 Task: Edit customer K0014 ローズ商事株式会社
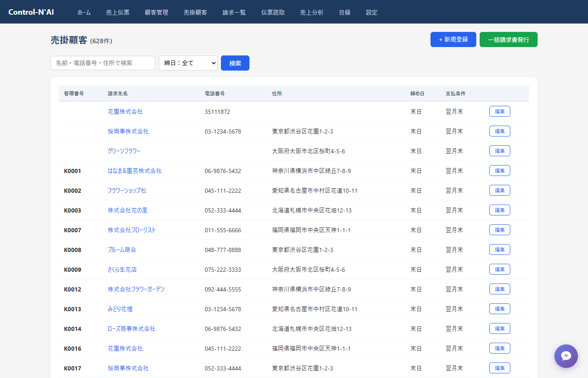500,328
